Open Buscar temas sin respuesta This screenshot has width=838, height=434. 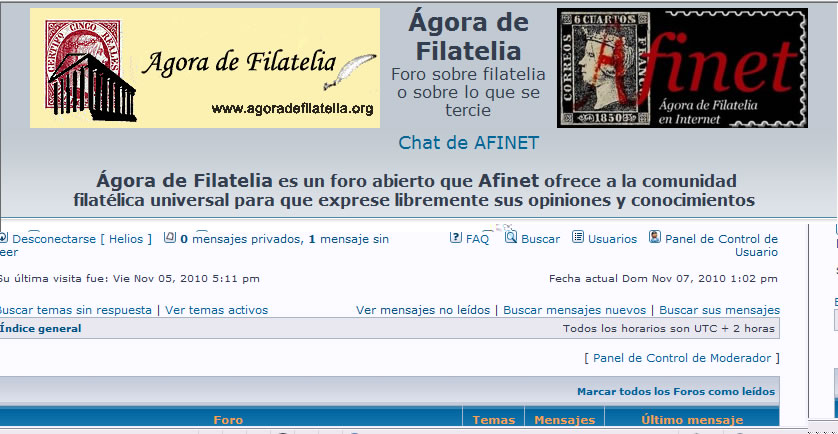point(75,310)
